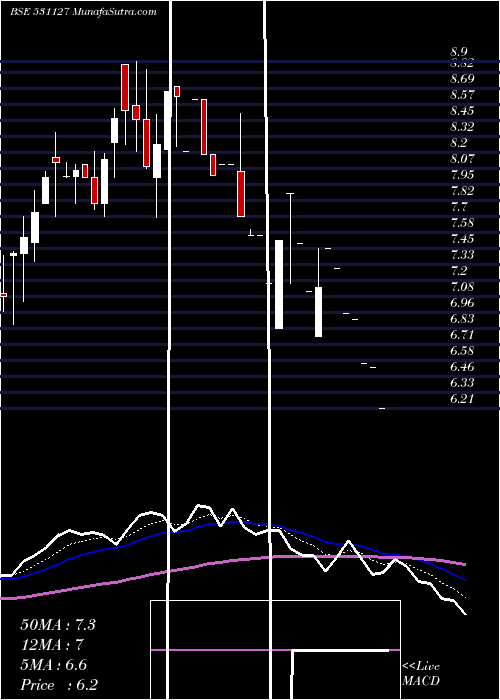Click the 50MA : 7.3 readout

(58, 625)
